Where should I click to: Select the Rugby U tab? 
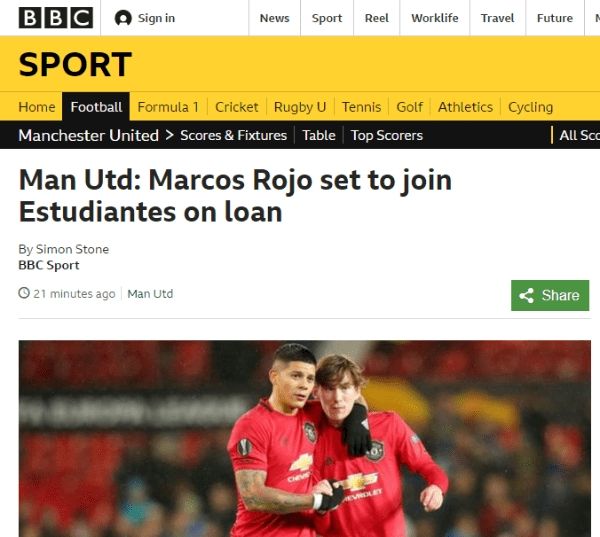300,107
